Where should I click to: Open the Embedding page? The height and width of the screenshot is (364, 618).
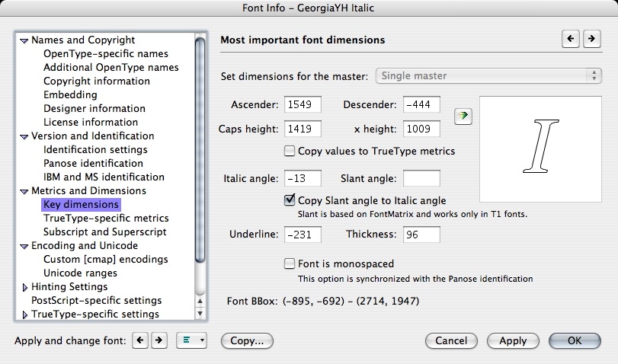[70, 95]
